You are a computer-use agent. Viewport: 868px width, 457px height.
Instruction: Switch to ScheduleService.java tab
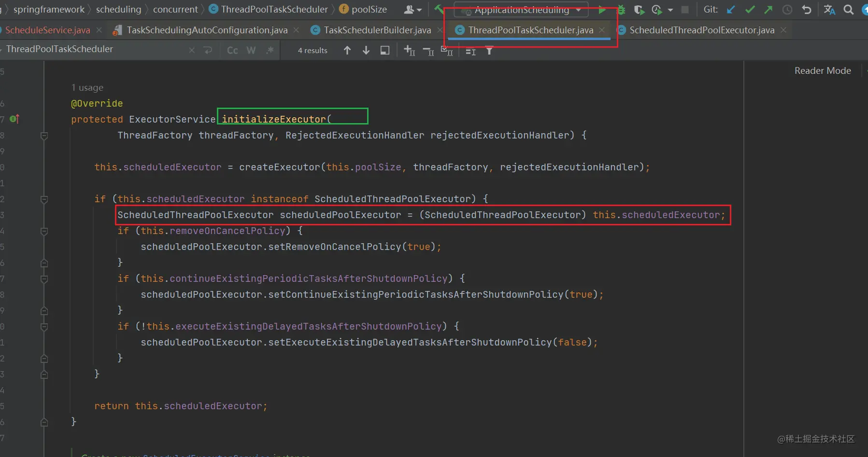[x=47, y=30]
